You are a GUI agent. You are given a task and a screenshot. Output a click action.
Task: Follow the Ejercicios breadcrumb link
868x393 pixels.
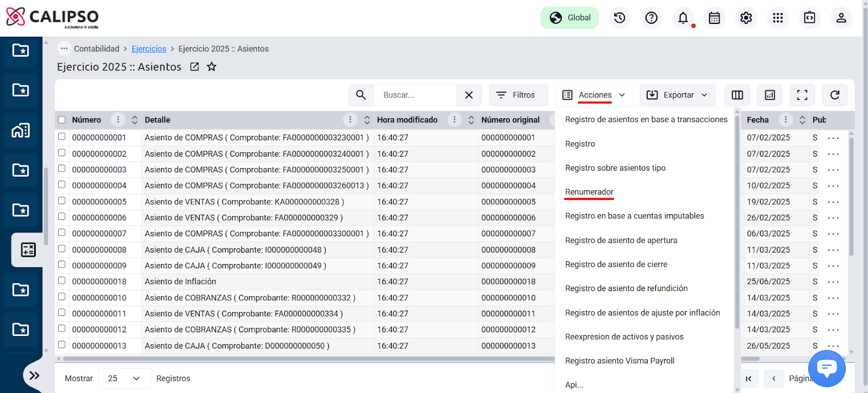click(x=149, y=49)
